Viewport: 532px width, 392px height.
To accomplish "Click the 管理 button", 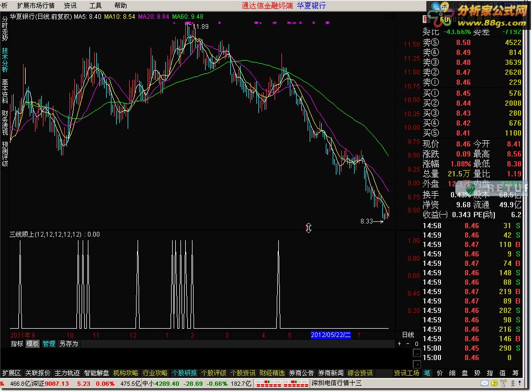I will 49,344.
